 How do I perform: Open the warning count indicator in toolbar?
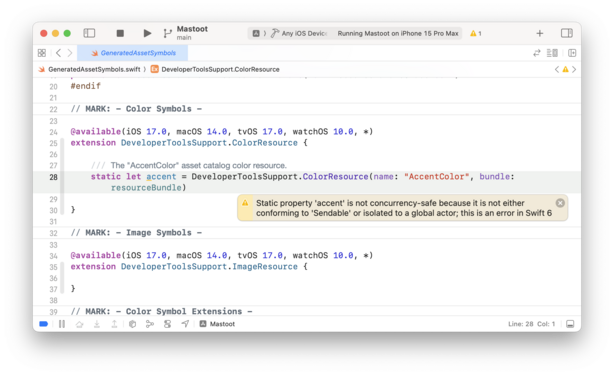(476, 33)
